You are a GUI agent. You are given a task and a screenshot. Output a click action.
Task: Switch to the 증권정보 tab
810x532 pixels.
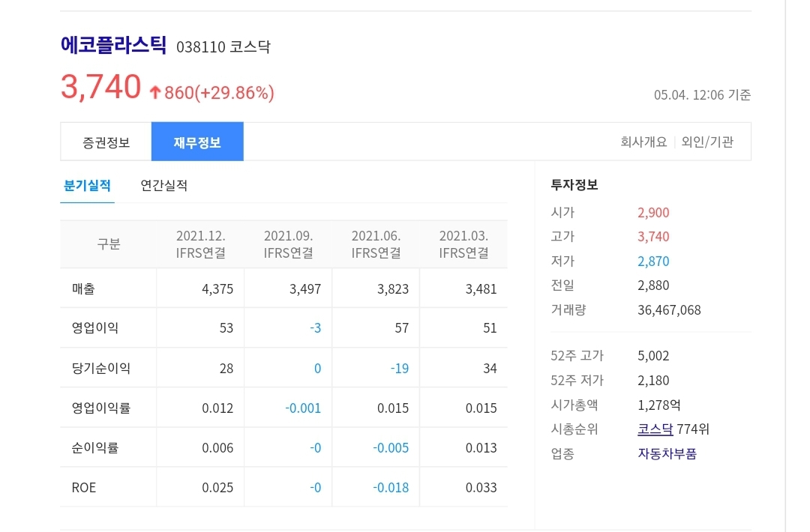coord(105,142)
